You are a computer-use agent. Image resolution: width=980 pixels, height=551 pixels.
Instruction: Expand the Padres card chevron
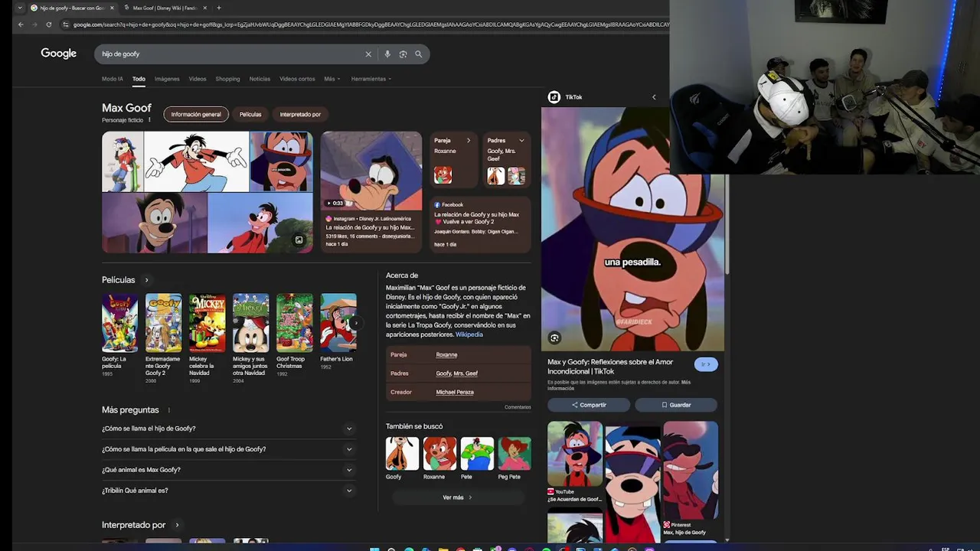tap(521, 141)
